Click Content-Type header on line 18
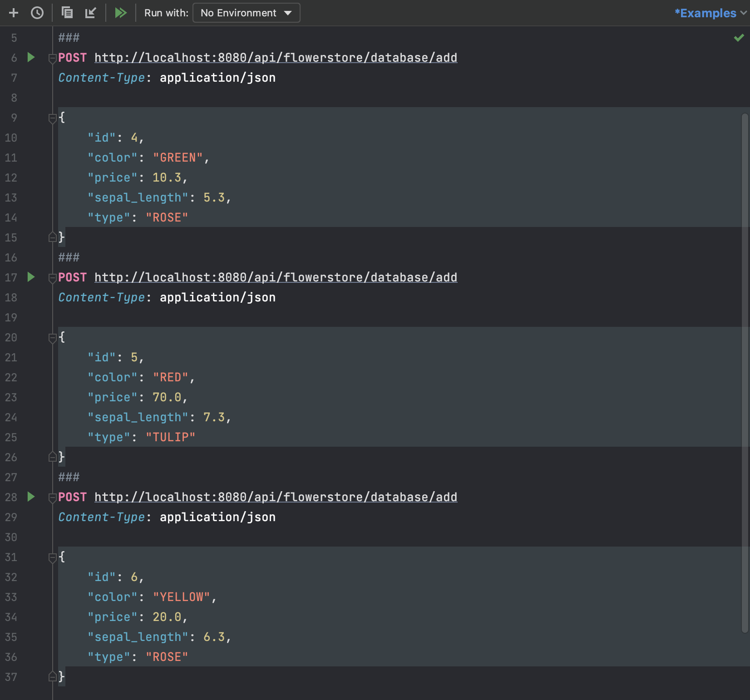 pyautogui.click(x=102, y=297)
